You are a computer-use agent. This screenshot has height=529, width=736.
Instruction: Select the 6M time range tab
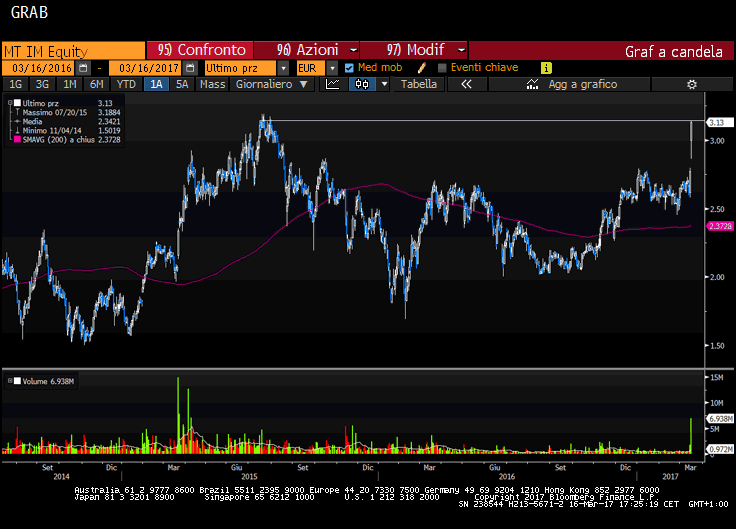tap(97, 85)
